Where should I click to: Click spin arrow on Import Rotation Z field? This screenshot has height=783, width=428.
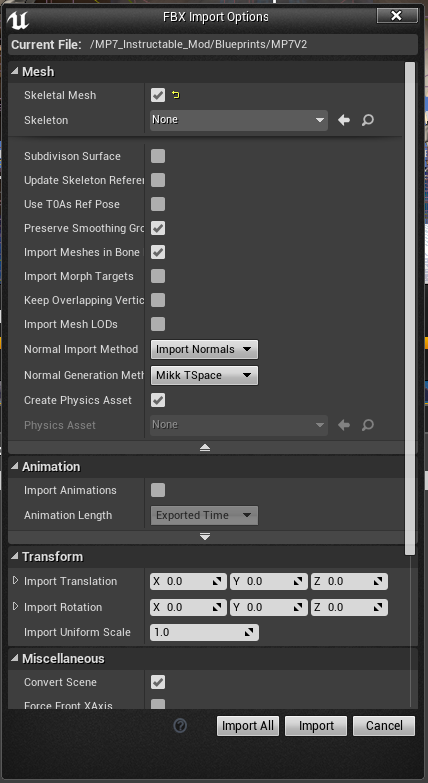pyautogui.click(x=378, y=607)
